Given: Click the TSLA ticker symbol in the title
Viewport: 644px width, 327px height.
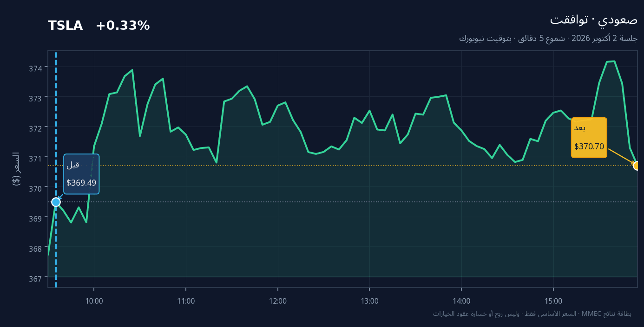Looking at the screenshot, I should (x=65, y=26).
